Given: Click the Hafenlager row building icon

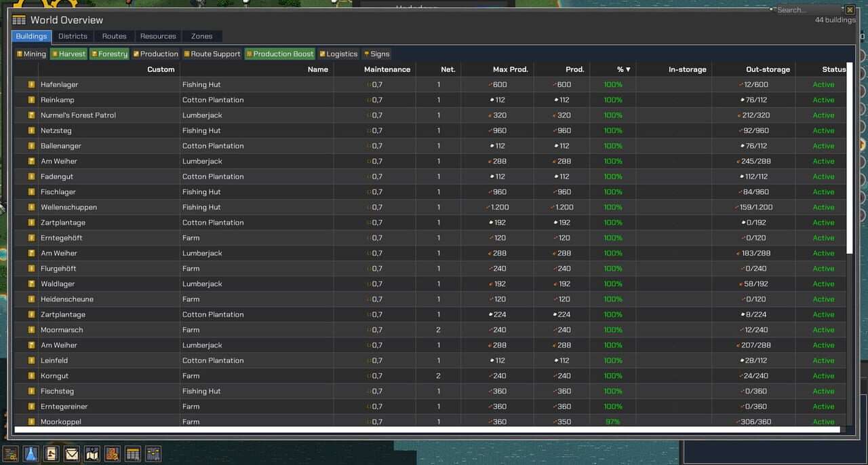Looking at the screenshot, I should (x=31, y=85).
